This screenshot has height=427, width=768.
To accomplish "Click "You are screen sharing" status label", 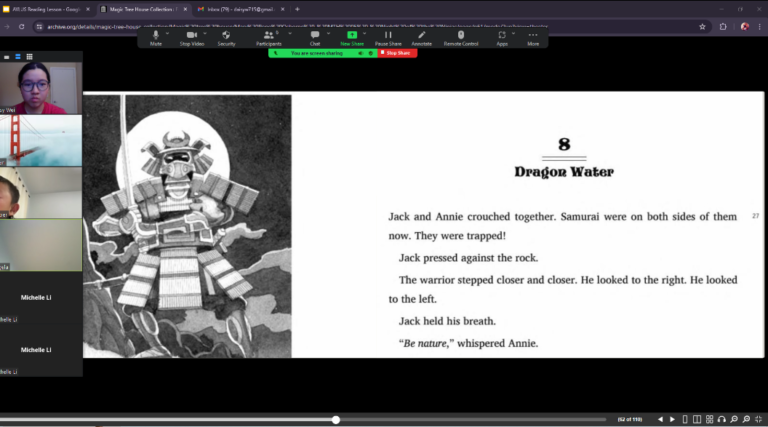I will 316,53.
